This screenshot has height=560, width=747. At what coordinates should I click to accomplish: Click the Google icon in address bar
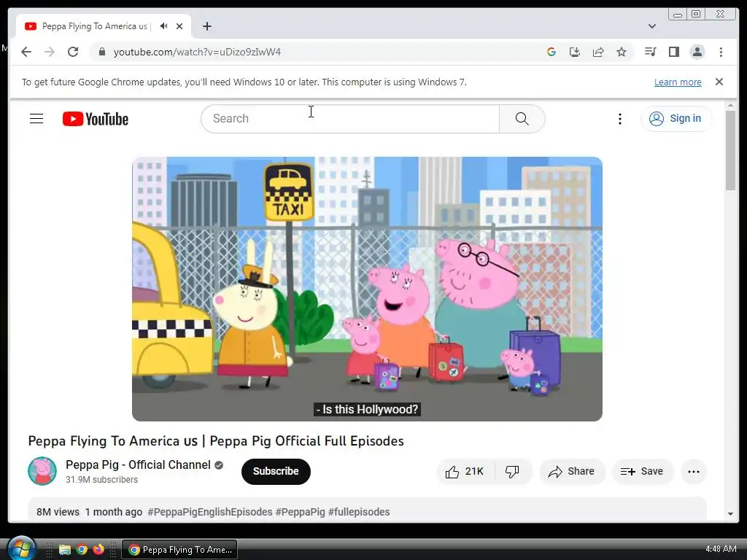click(x=551, y=52)
